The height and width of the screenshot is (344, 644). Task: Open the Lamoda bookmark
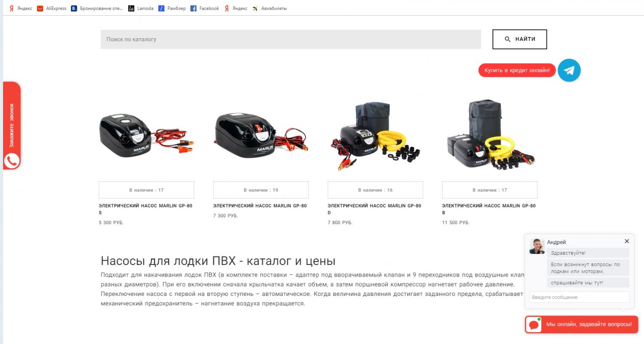pyautogui.click(x=141, y=8)
